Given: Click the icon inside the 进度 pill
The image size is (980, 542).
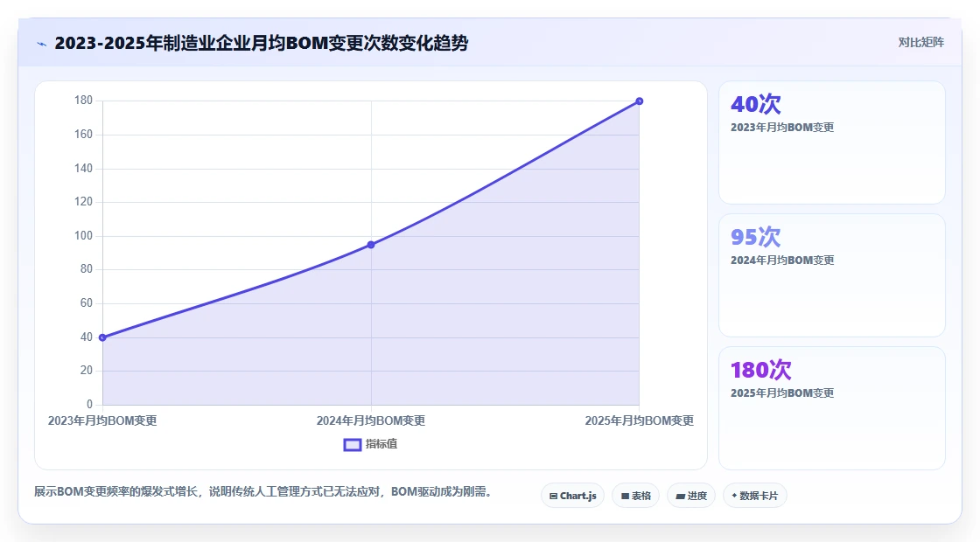Looking at the screenshot, I should pos(680,497).
